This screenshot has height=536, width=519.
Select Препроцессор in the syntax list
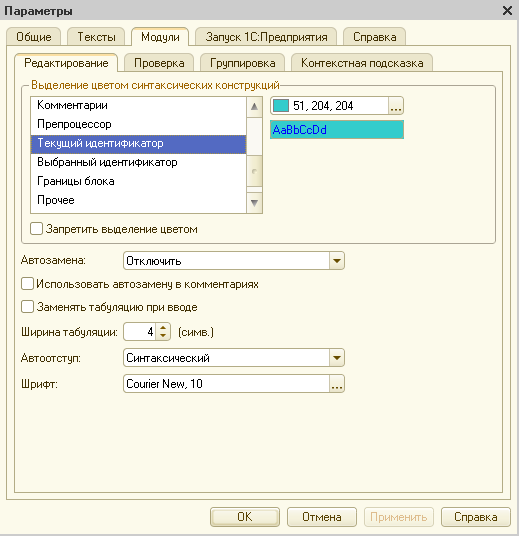tap(138, 124)
